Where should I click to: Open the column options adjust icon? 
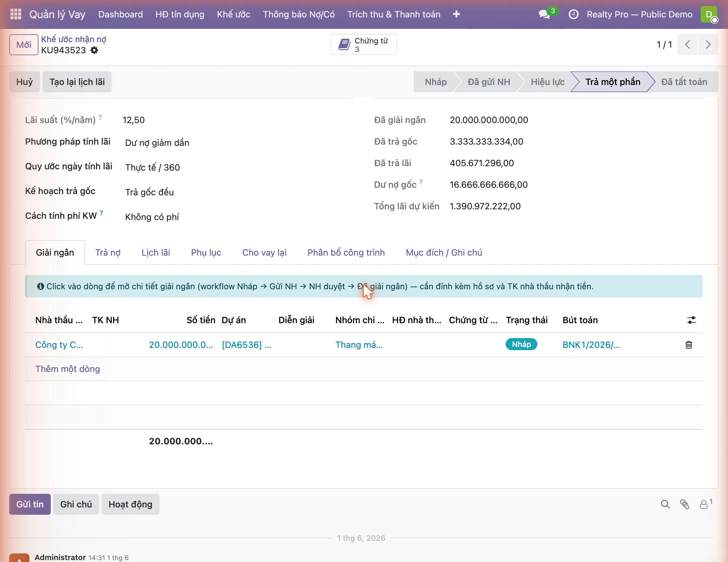(691, 320)
